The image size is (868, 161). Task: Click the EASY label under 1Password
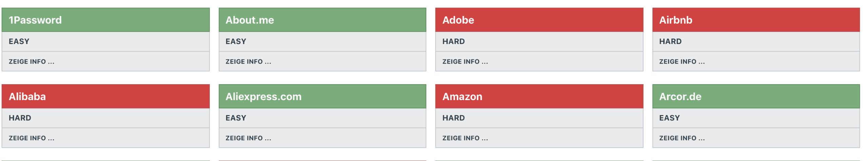[19, 41]
